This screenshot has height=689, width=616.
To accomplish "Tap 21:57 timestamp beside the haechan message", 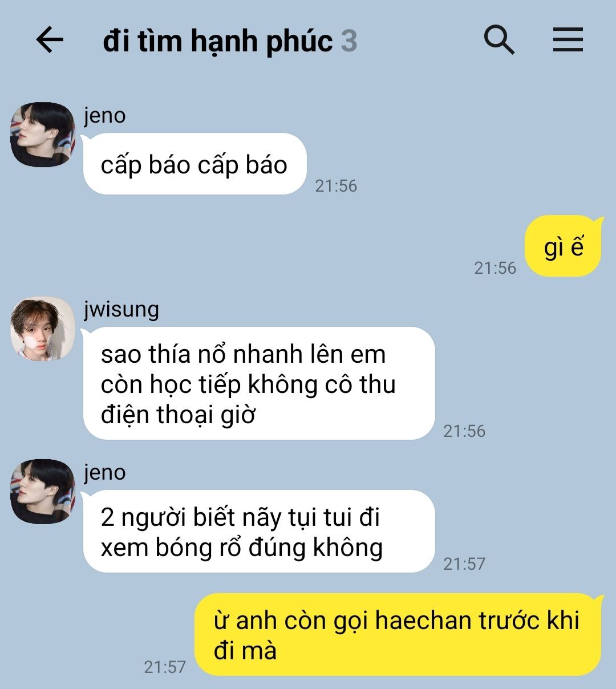I will [x=165, y=667].
